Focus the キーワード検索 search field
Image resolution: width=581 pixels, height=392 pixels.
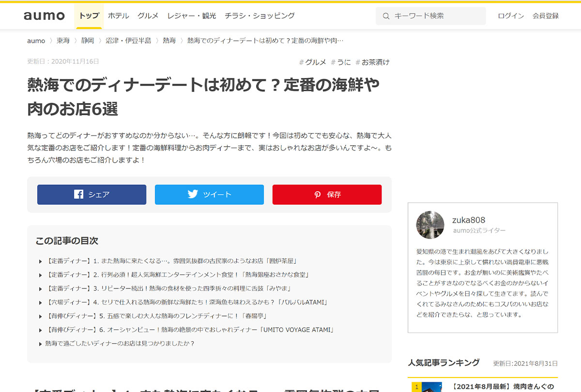click(431, 16)
